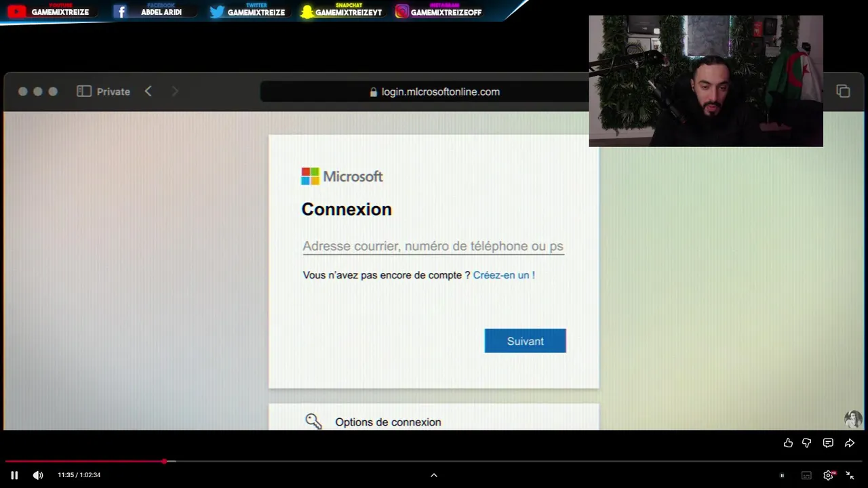Click the key icon beside Options de connexion
The height and width of the screenshot is (488, 868).
(313, 422)
